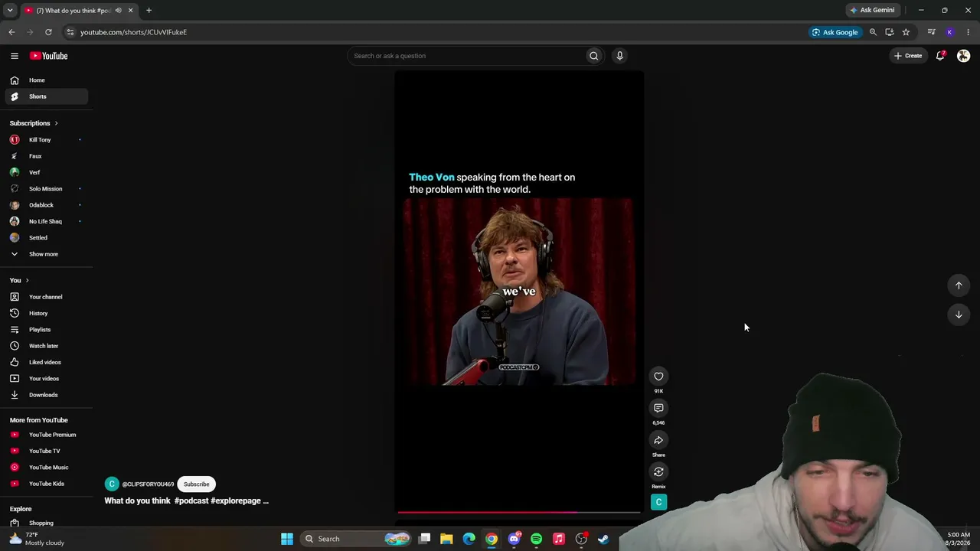Screen dimensions: 980x551
Task: Open the comments on this Short
Action: (x=658, y=408)
